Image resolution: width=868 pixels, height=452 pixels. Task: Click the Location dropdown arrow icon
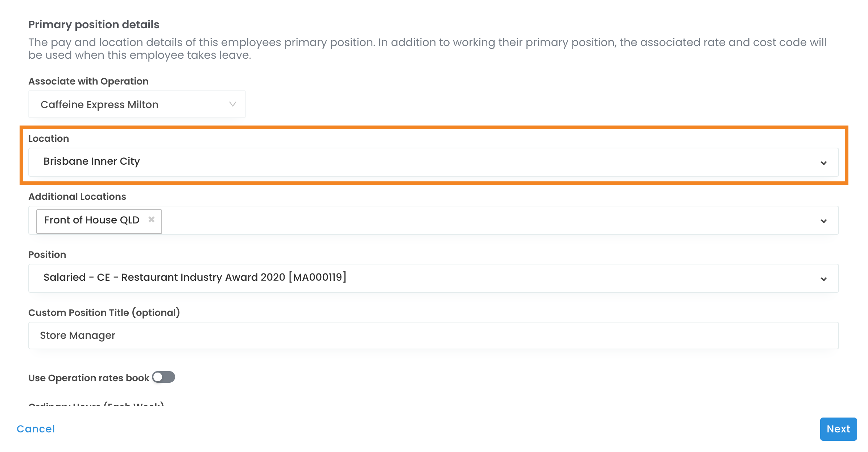click(823, 163)
